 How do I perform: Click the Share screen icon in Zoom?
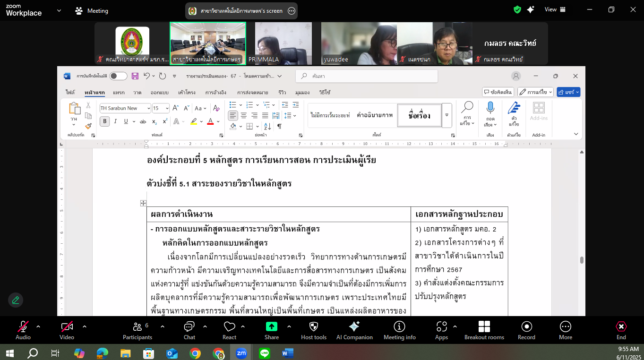(x=271, y=327)
